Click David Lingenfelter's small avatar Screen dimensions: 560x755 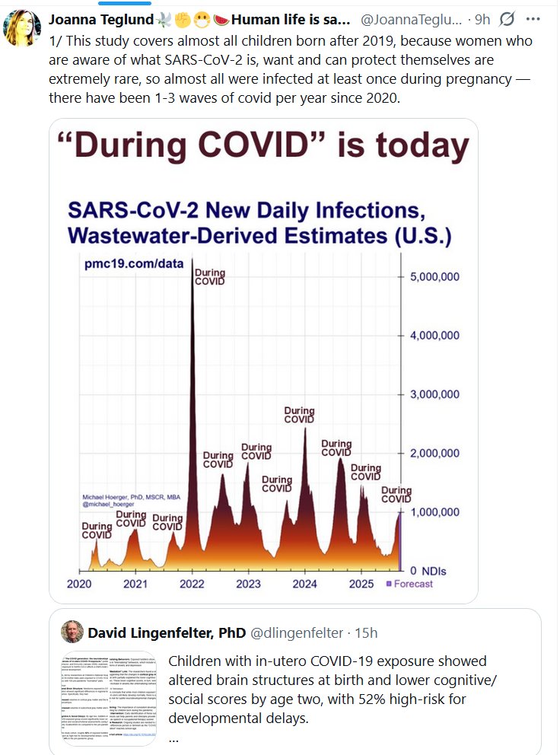[x=73, y=632]
